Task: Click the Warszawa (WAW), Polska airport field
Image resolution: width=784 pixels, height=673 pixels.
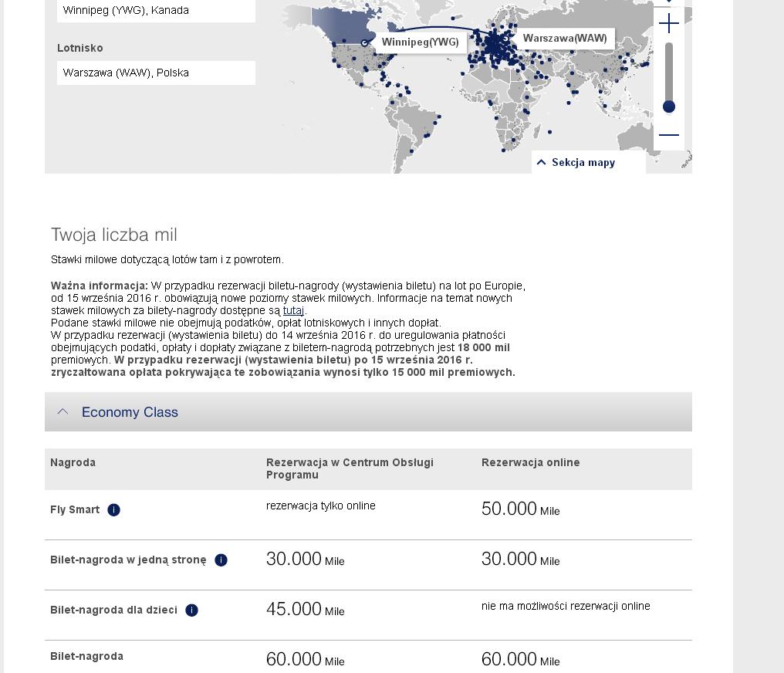Action: (x=156, y=73)
